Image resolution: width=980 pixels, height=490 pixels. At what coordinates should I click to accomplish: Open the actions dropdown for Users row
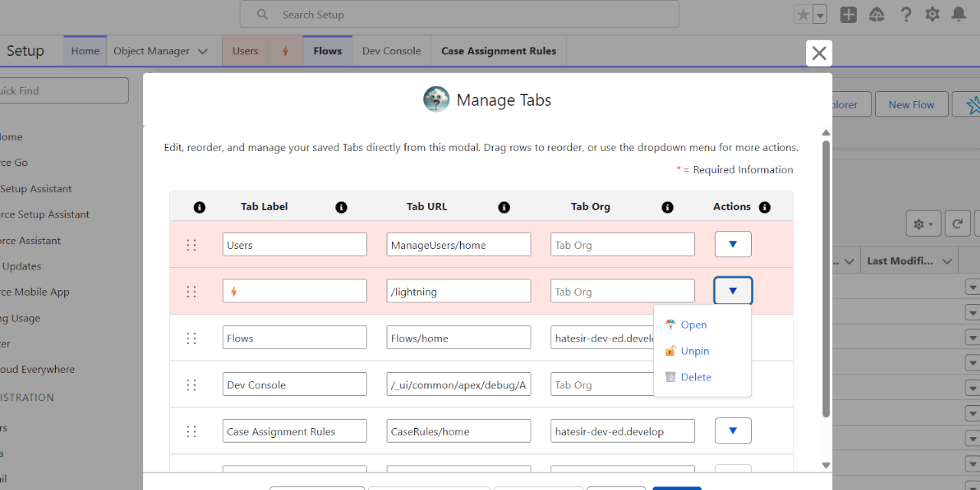[x=733, y=244]
